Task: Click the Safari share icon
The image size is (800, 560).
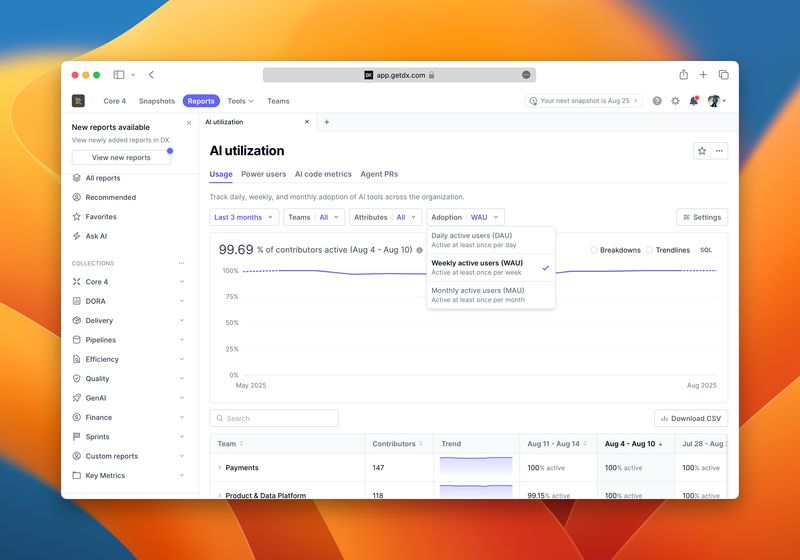Action: coord(683,75)
